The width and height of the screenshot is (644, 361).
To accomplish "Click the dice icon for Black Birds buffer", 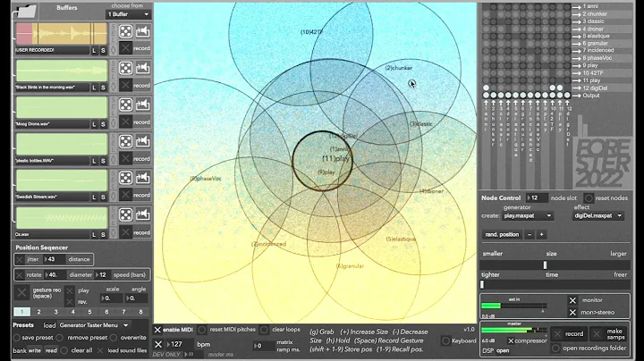I will [x=126, y=68].
